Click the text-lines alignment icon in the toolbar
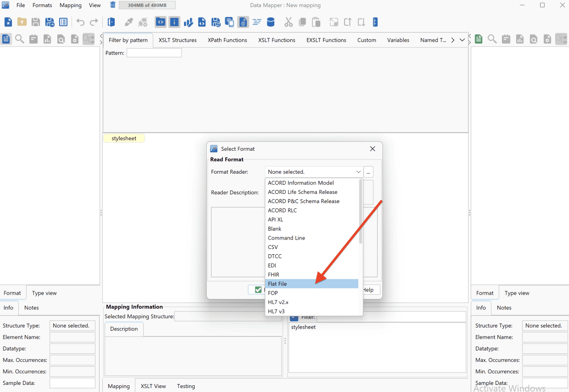Screen dimensions: 569x392 [256, 22]
